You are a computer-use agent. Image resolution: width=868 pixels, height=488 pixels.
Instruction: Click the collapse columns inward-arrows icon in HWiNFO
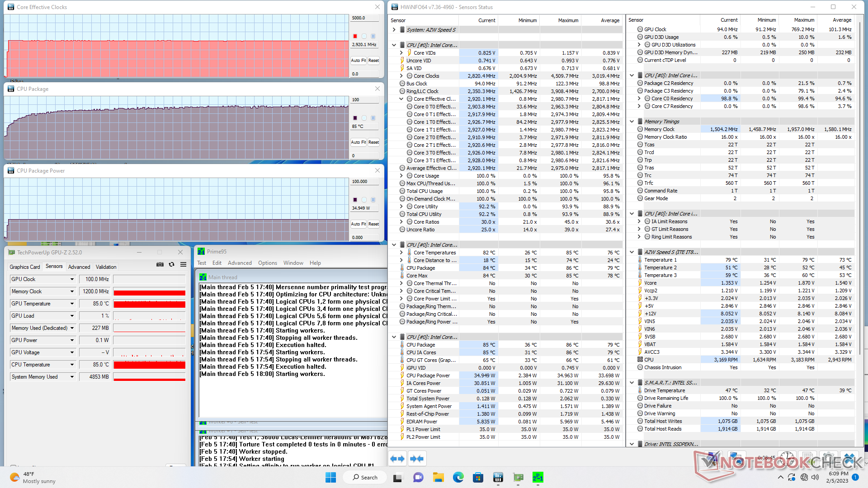coord(416,459)
